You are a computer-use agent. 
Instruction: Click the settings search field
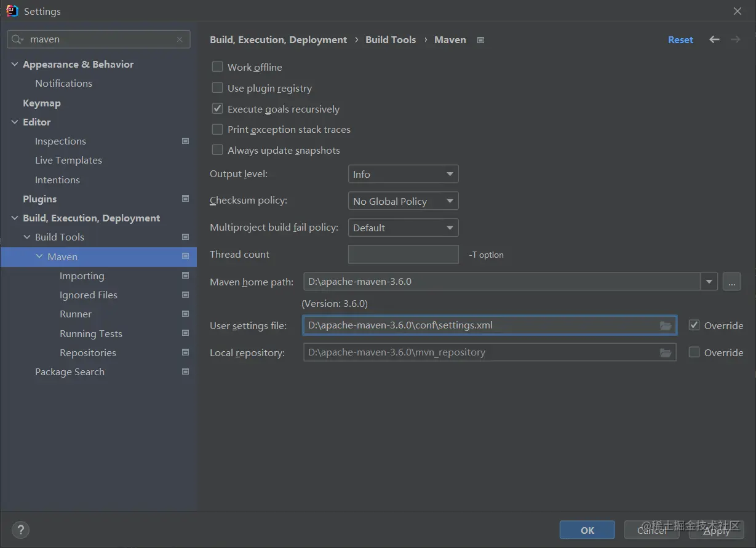(98, 39)
